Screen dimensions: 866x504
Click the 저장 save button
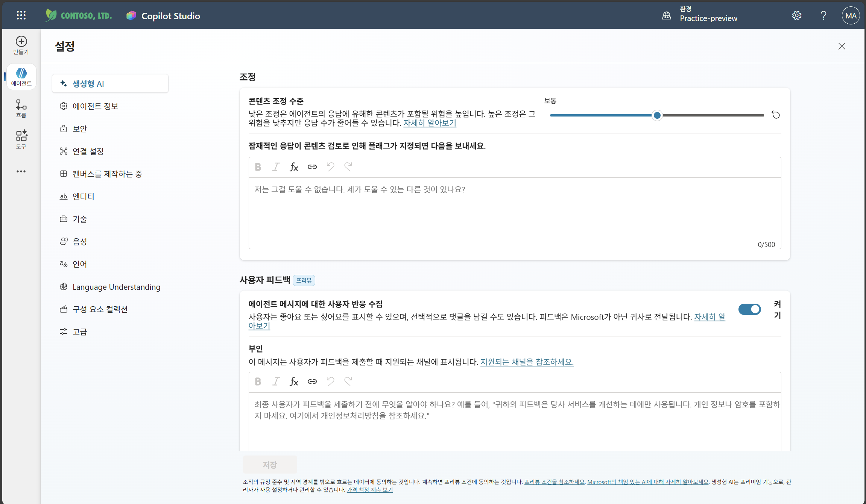(270, 465)
